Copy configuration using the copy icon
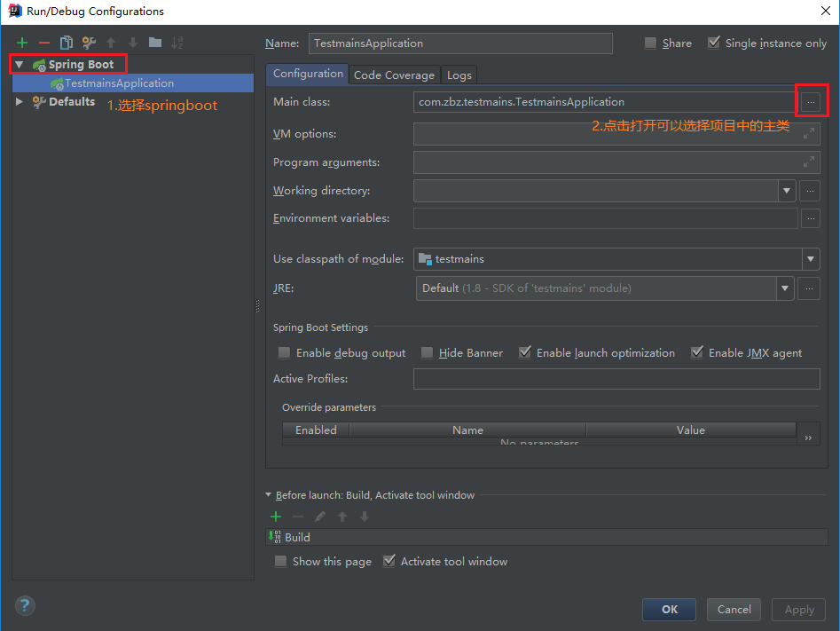 pyautogui.click(x=67, y=43)
